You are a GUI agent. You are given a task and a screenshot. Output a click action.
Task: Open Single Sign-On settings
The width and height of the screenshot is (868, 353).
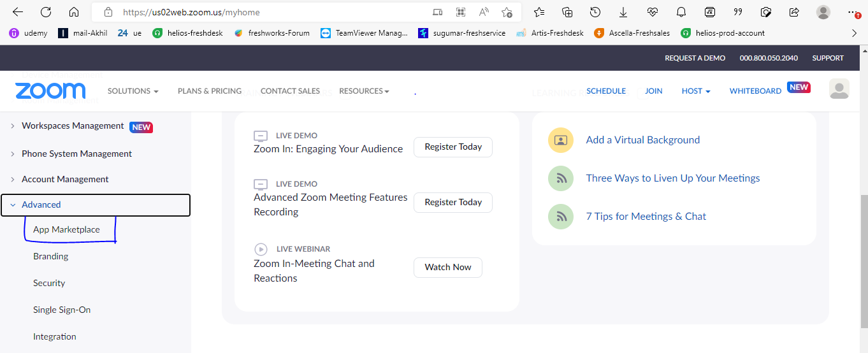click(62, 310)
